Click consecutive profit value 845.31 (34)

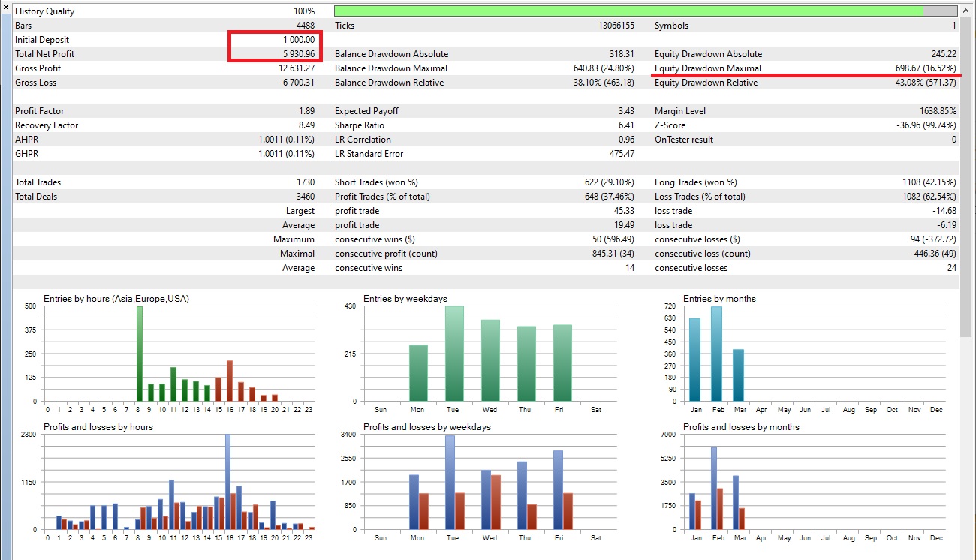click(613, 254)
